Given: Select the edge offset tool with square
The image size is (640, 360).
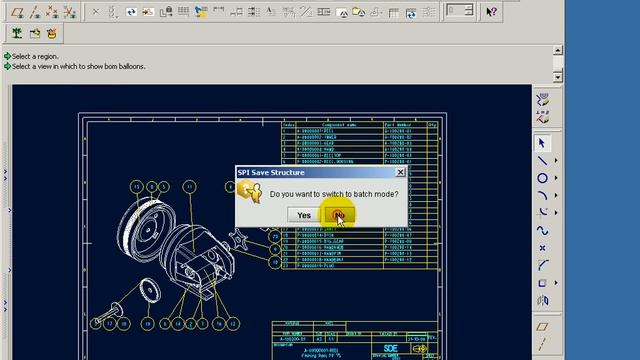Looking at the screenshot, I should pos(542,283).
